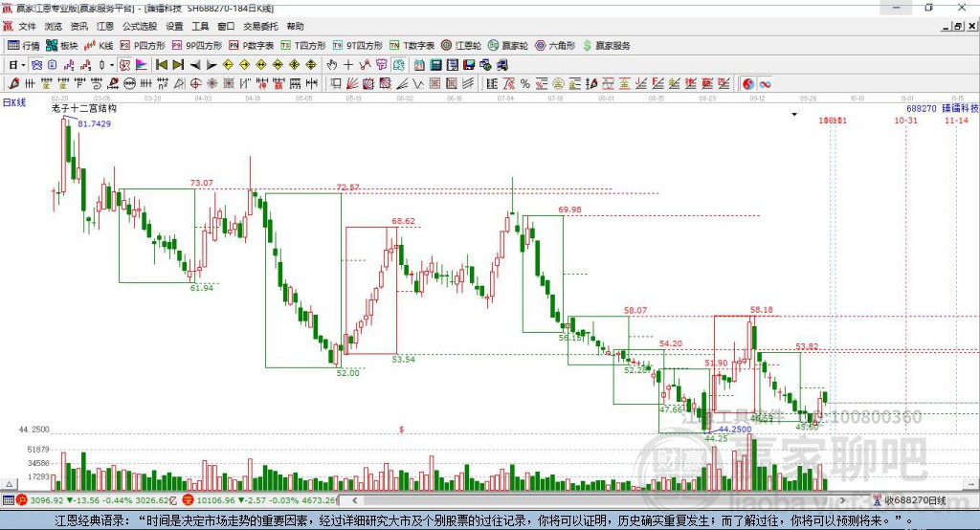Click the save floppy disk icon
Viewport: 980px width, 530px height.
pos(469,65)
